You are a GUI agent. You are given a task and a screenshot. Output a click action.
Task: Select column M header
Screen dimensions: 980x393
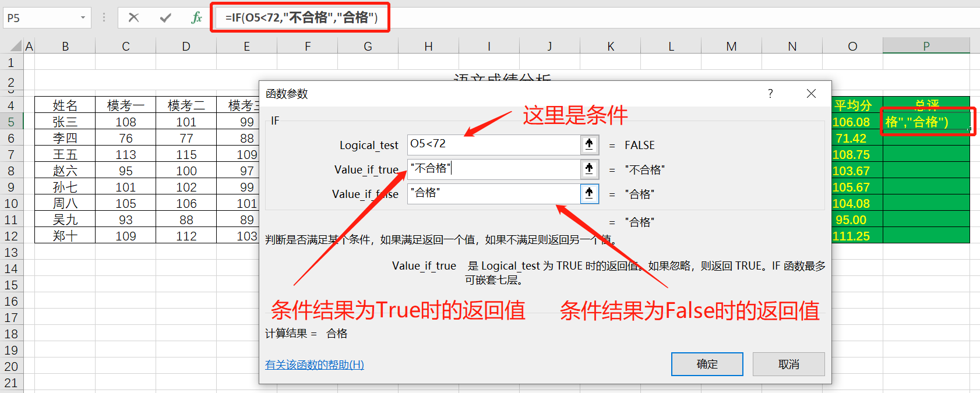(732, 46)
